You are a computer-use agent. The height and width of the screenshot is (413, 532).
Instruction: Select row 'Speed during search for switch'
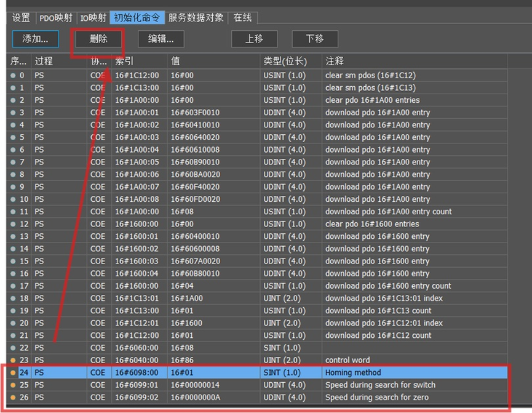[380, 385]
